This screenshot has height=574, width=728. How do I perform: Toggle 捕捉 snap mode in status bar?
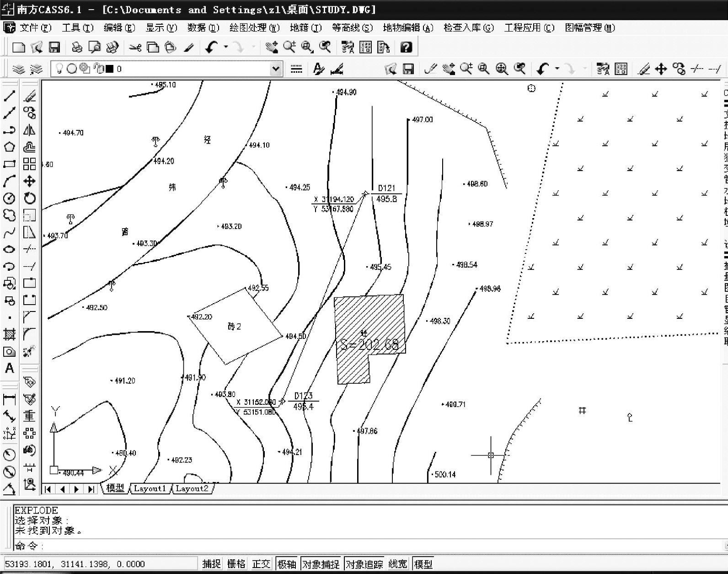coord(211,564)
